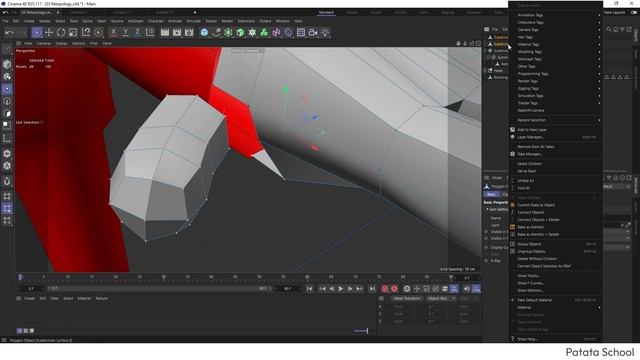Expand the Restore Selection submenu

556,120
